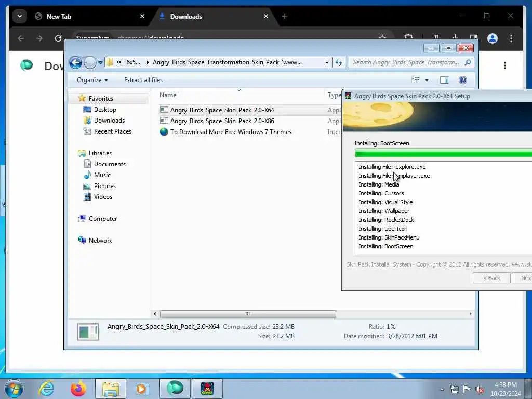The width and height of the screenshot is (532, 399).
Task: Open the Downloads page three-dot menu
Action: point(505,65)
